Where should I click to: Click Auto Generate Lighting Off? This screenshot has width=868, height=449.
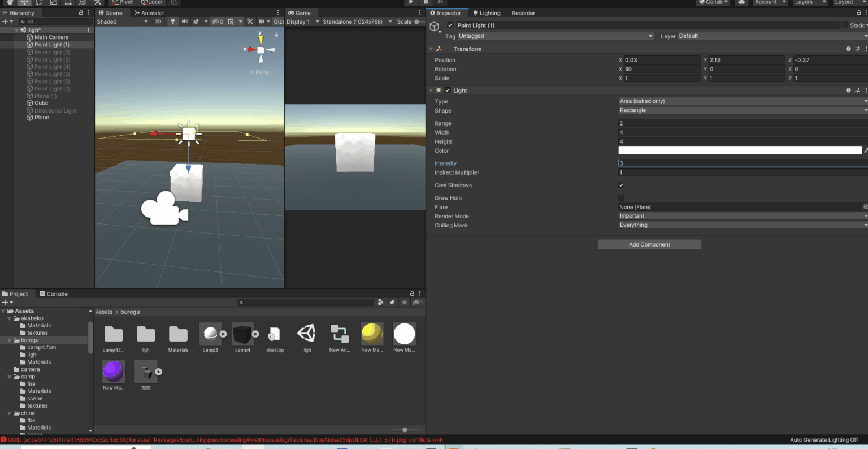[823, 439]
